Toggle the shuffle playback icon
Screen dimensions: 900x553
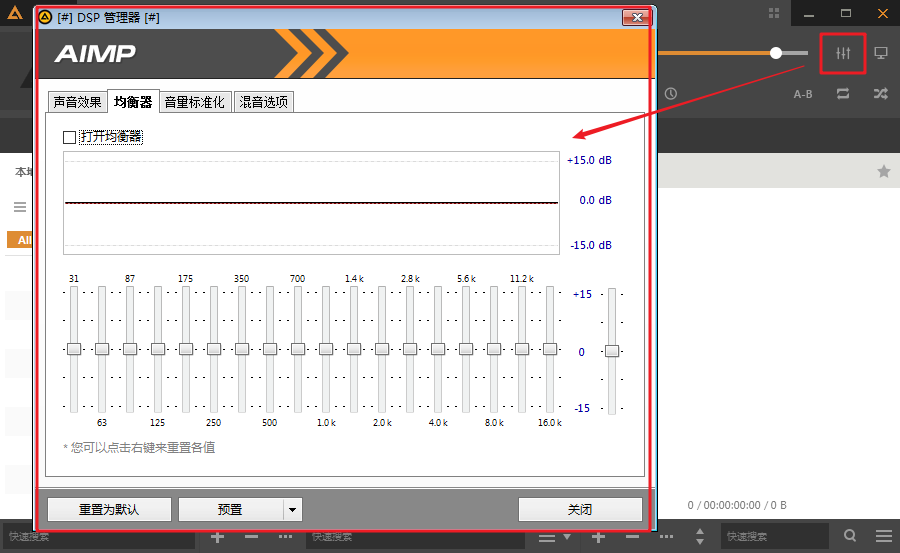coord(880,94)
